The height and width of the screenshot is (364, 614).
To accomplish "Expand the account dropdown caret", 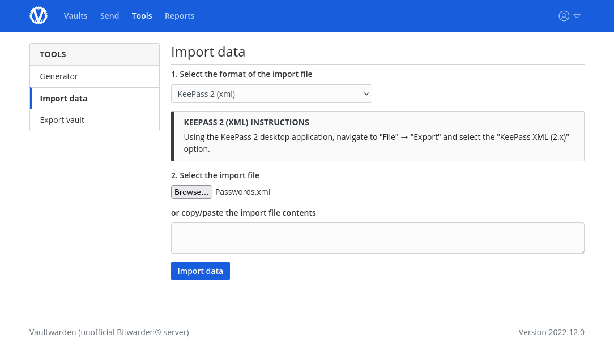I will [577, 16].
